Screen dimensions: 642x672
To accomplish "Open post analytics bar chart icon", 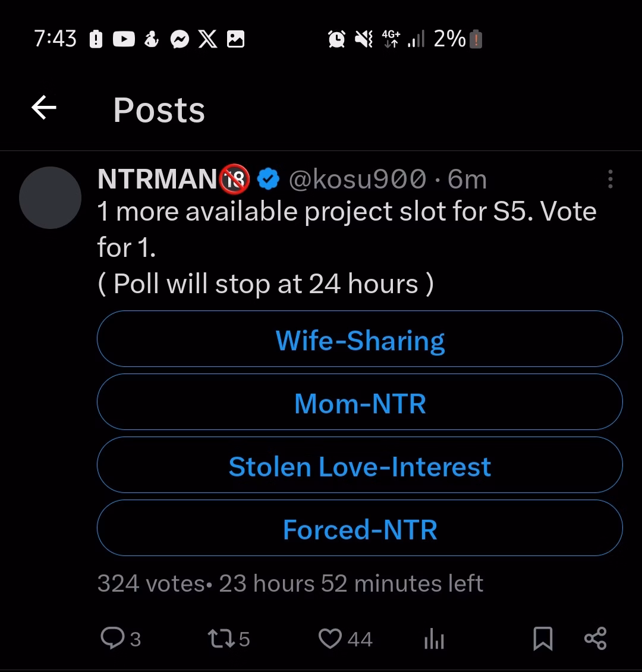I will coord(435,640).
